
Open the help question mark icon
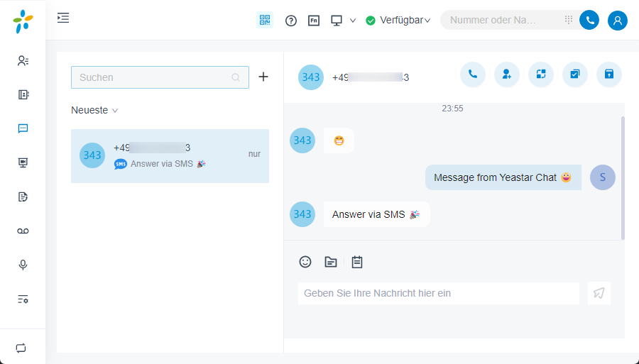tap(291, 21)
